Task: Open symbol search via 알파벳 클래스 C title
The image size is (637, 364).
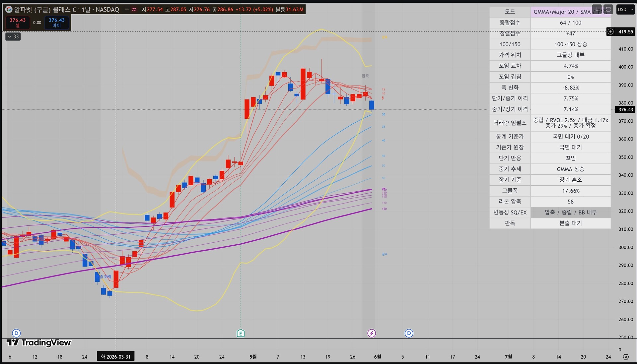Action: pyautogui.click(x=66, y=10)
